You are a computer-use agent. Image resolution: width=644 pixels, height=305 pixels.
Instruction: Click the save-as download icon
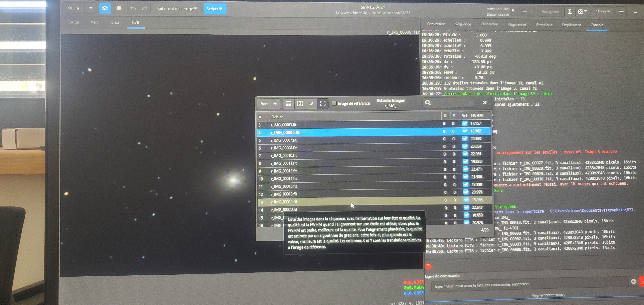coord(570,12)
